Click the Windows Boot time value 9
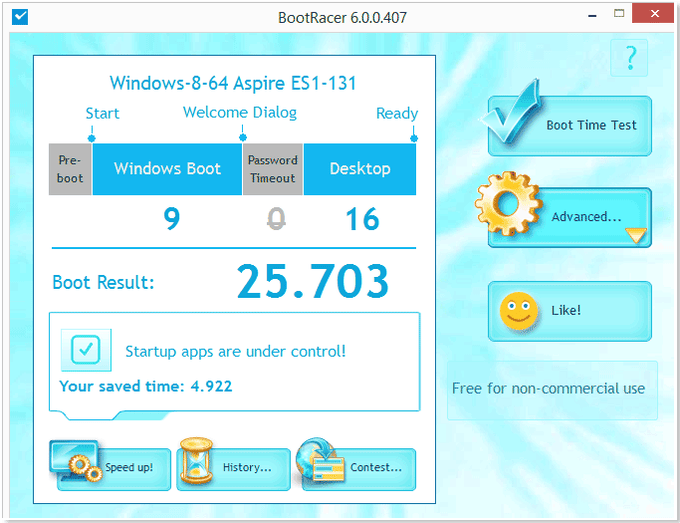680x523 pixels. [172, 219]
